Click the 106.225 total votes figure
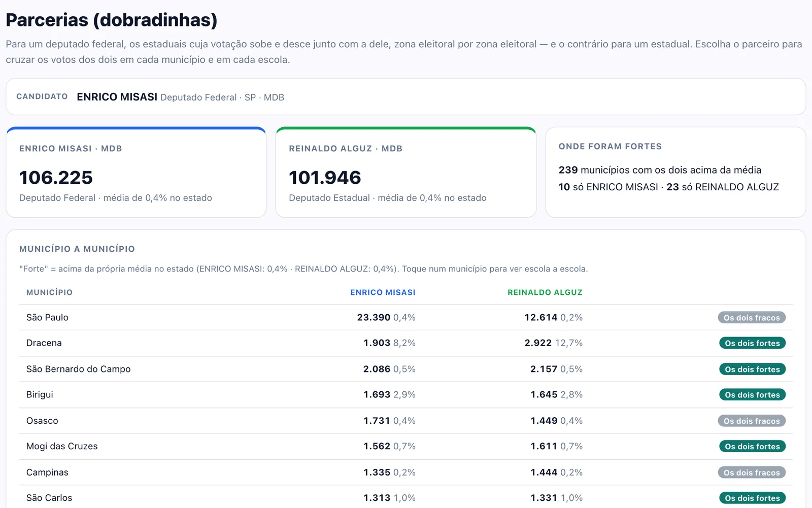 (x=56, y=178)
